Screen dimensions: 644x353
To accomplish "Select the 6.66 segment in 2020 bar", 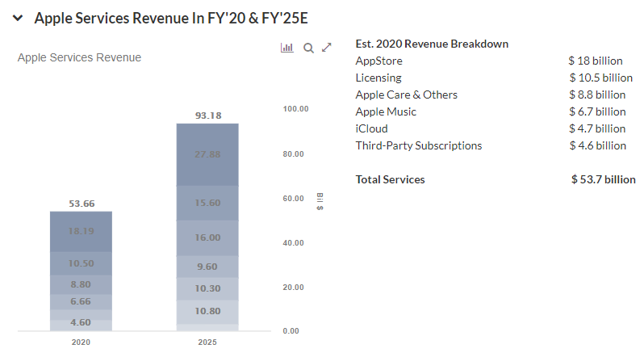I will (x=81, y=301).
